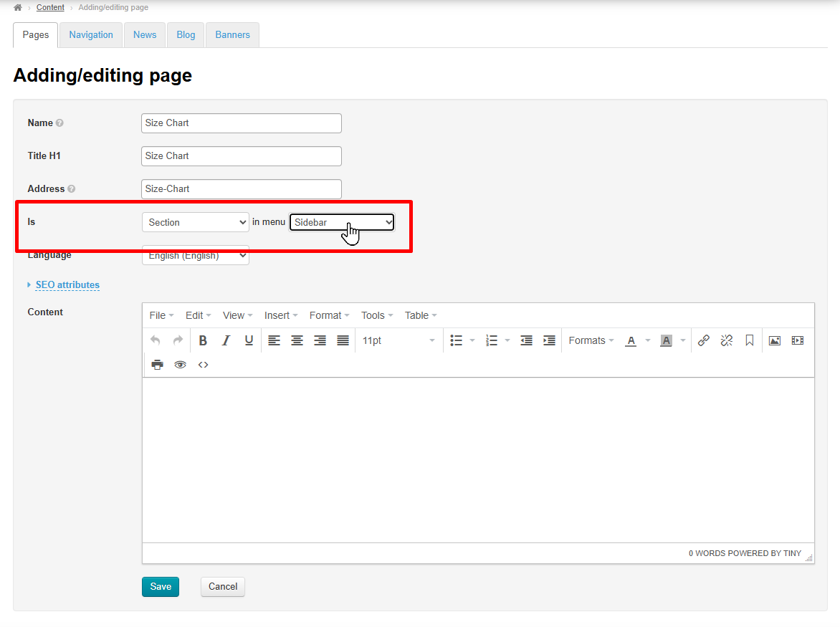840x627 pixels.
Task: Click the Print icon in editor
Action: click(x=157, y=365)
